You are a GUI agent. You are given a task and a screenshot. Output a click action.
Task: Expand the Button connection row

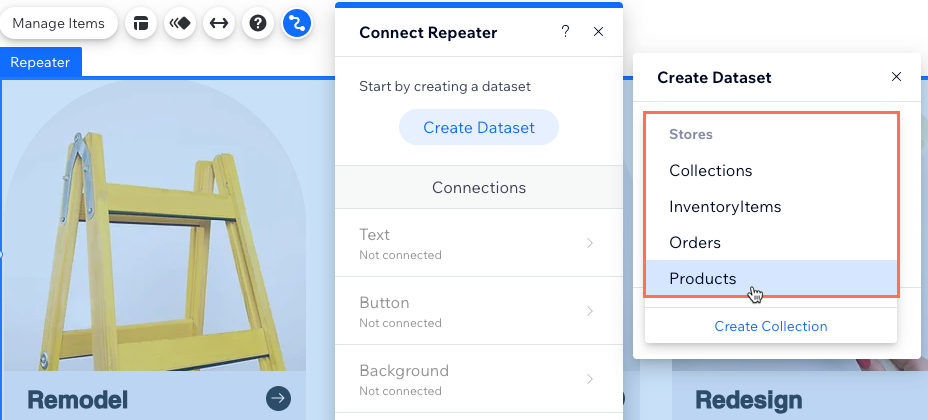(x=479, y=311)
